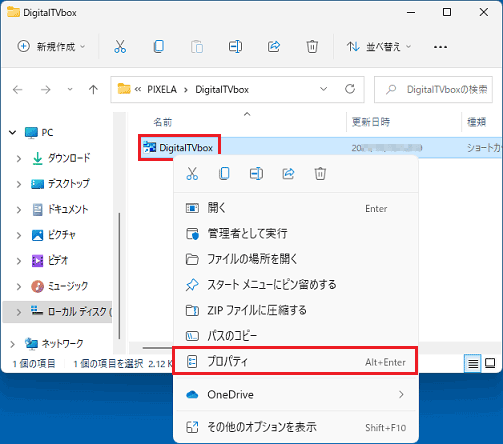Select ピクチャ in the navigation pane

pyautogui.click(x=62, y=235)
